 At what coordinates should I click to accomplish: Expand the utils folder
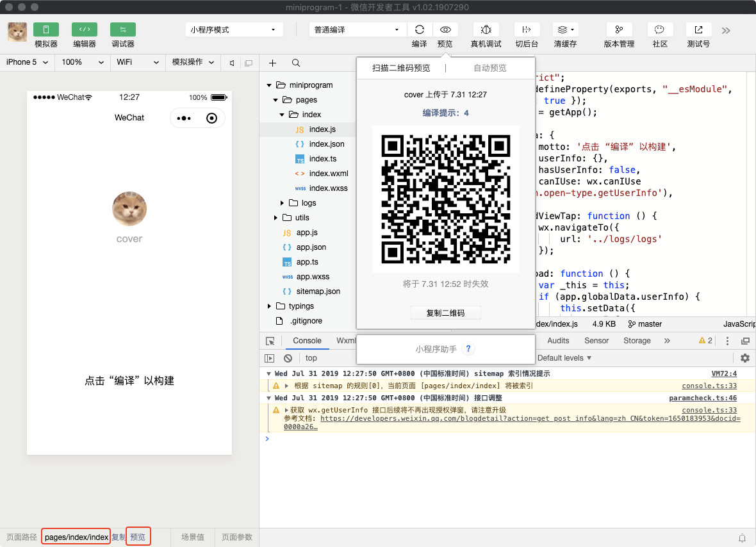pyautogui.click(x=275, y=218)
